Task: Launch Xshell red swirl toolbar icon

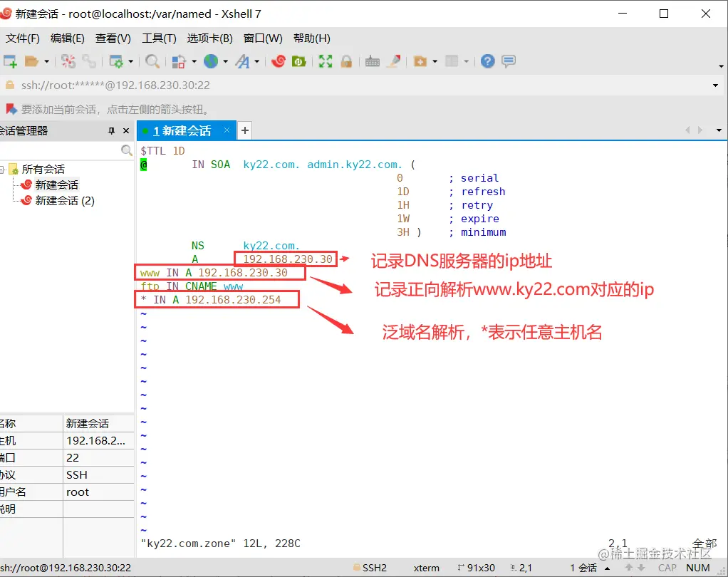Action: (279, 61)
